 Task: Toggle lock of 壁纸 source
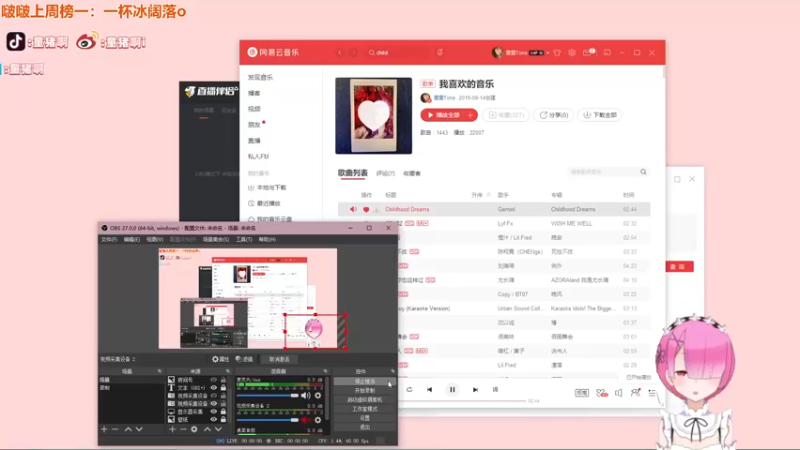[223, 419]
